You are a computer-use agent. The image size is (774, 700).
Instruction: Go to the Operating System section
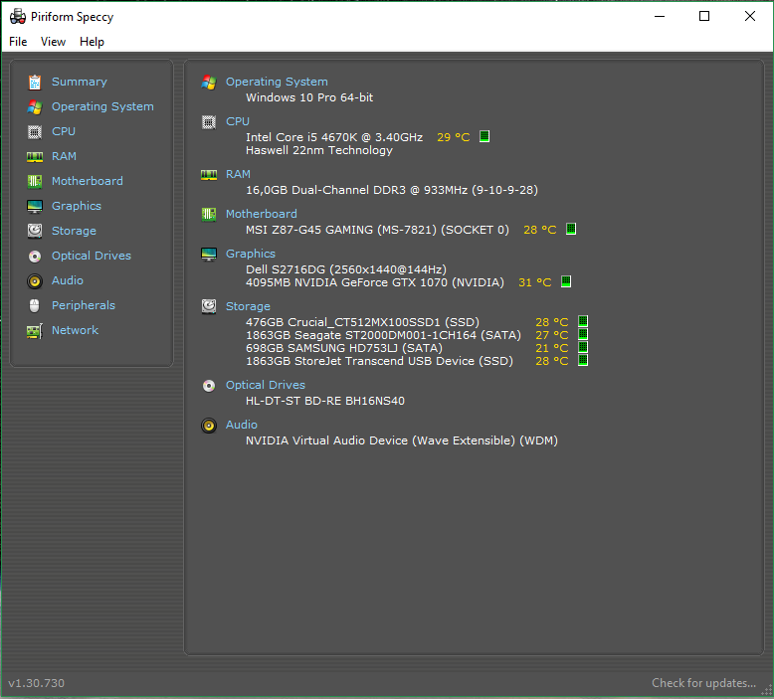coord(102,106)
